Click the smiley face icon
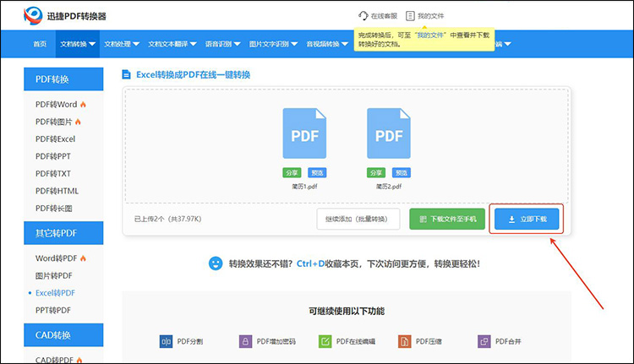This screenshot has height=364, width=634. point(216,263)
